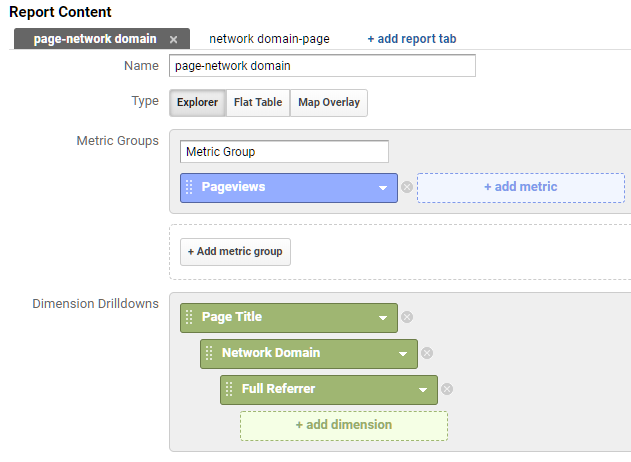The image size is (631, 462).
Task: Switch report type to Flat Table
Action: tap(258, 103)
